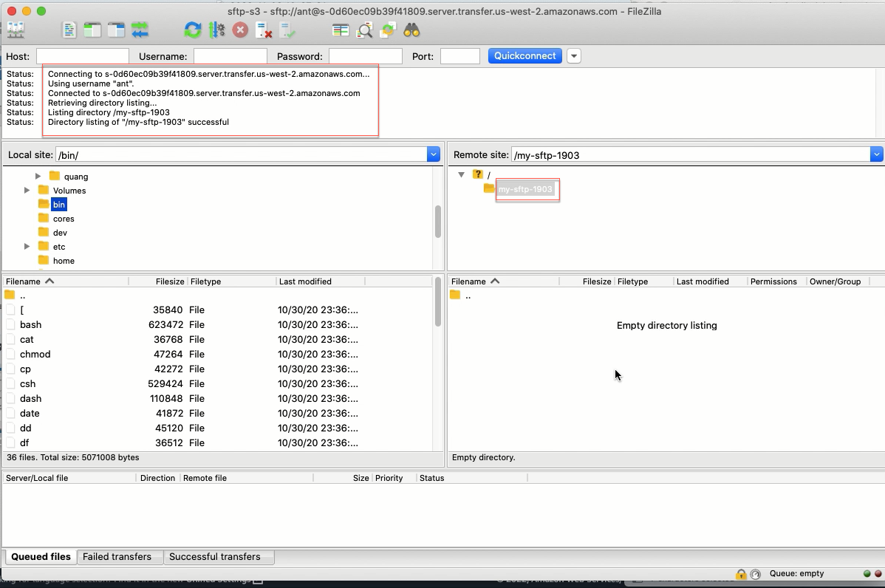885x588 pixels.
Task: Select the bash file in local list
Action: 217,324
